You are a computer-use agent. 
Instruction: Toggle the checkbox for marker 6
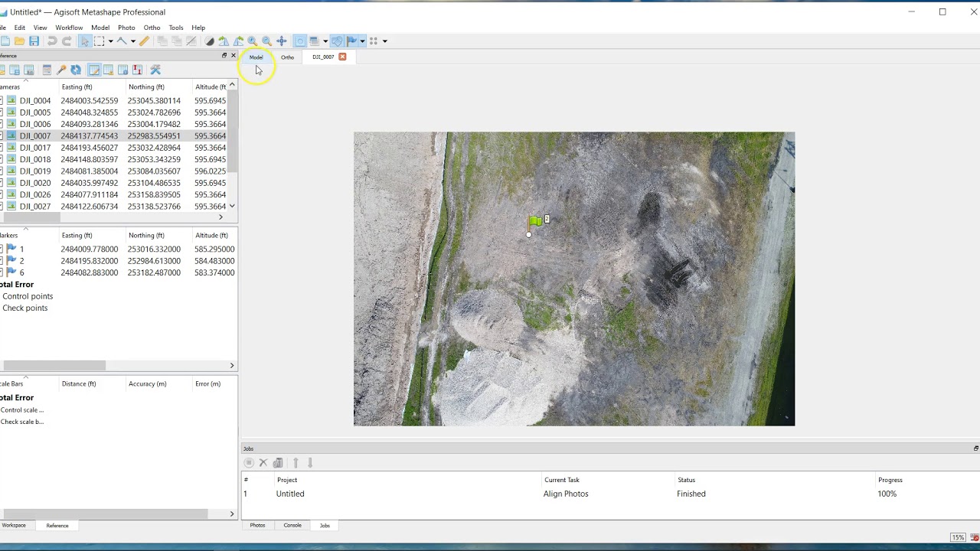(1, 272)
